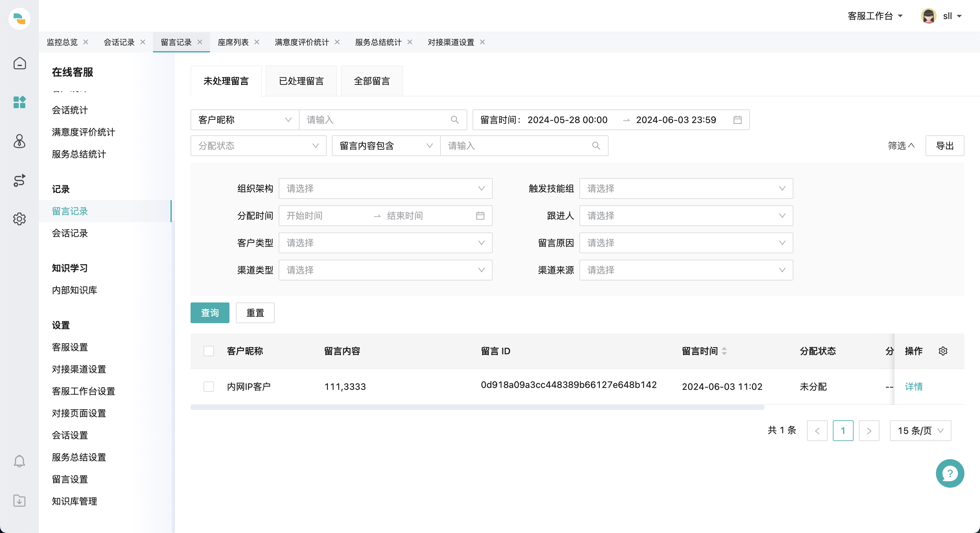The image size is (980, 533).
Task: Close the 监控总览 tab
Action: coord(86,42)
